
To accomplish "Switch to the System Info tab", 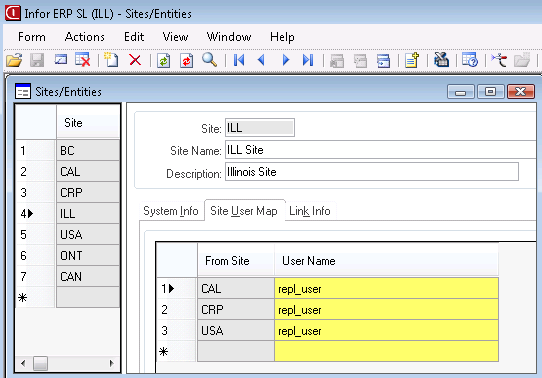I will click(171, 211).
